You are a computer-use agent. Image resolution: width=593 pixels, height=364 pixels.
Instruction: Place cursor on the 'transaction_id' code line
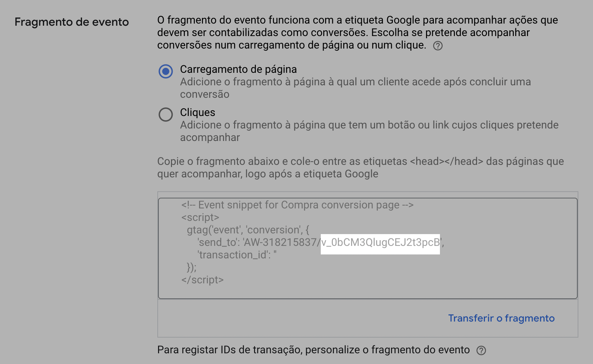click(x=237, y=255)
